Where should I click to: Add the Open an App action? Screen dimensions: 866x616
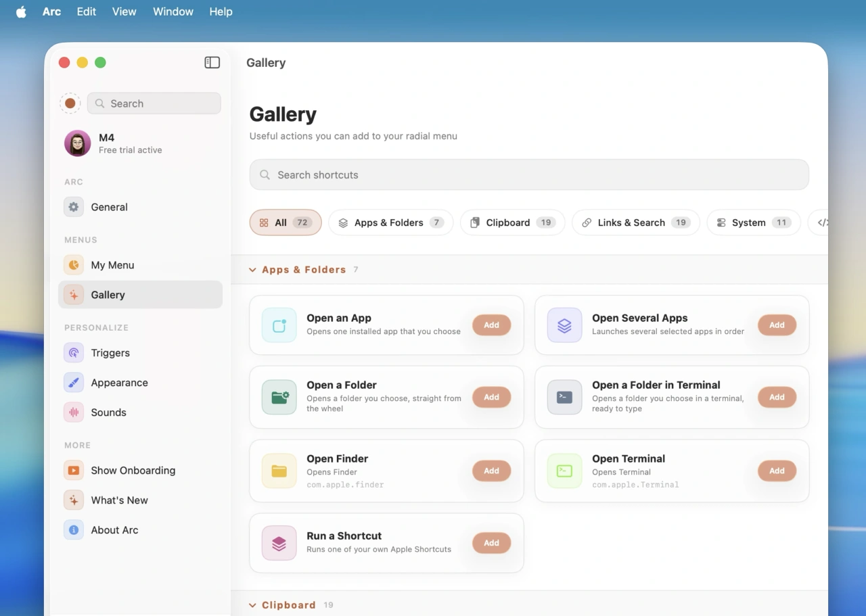[x=492, y=325]
